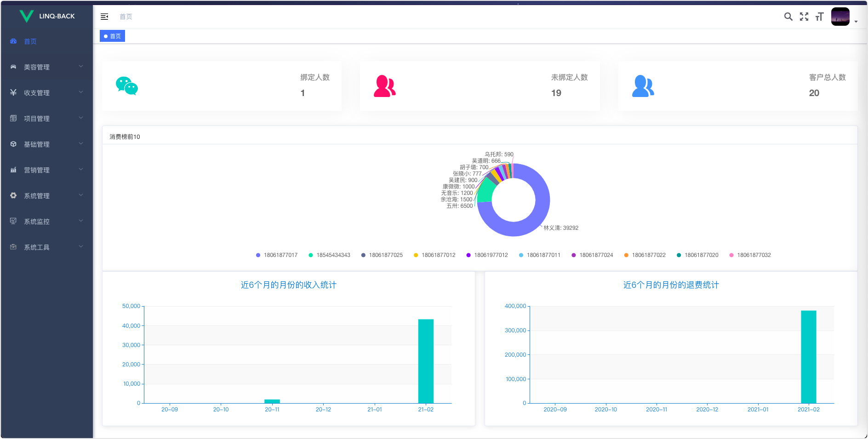This screenshot has width=868, height=439.
Task: Click the 首页 breadcrumb link
Action: 126,17
